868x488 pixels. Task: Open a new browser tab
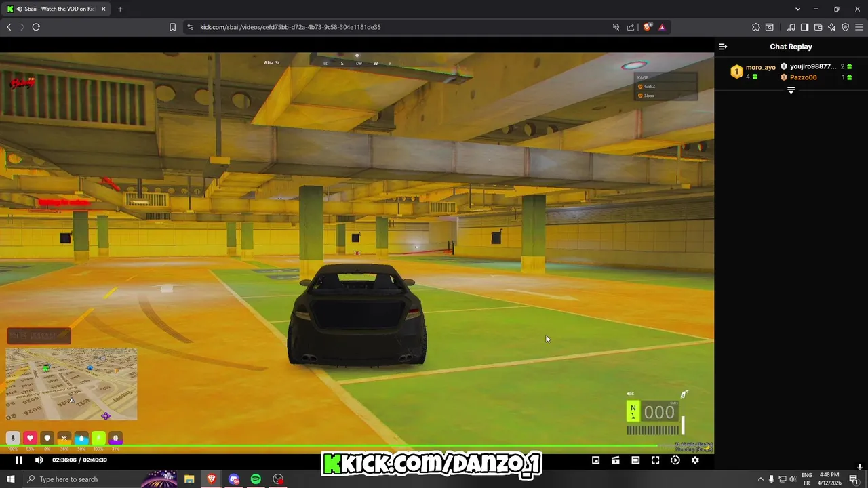pos(120,9)
